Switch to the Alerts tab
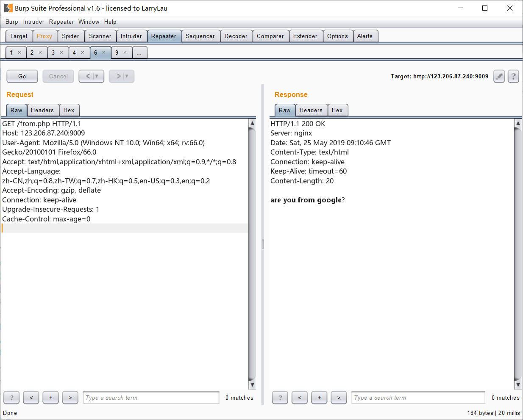This screenshot has width=523, height=420. click(365, 36)
